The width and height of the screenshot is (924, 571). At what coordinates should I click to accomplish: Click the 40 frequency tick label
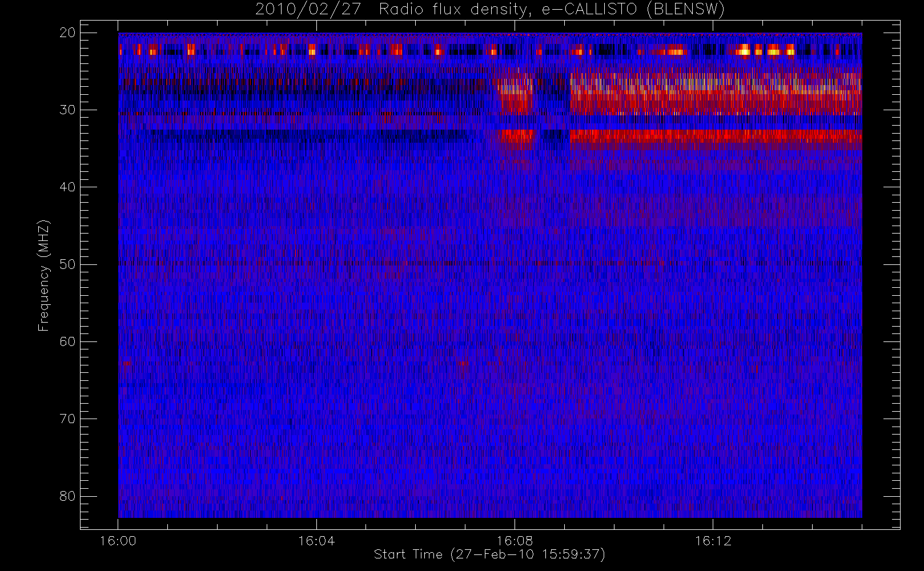click(67, 187)
